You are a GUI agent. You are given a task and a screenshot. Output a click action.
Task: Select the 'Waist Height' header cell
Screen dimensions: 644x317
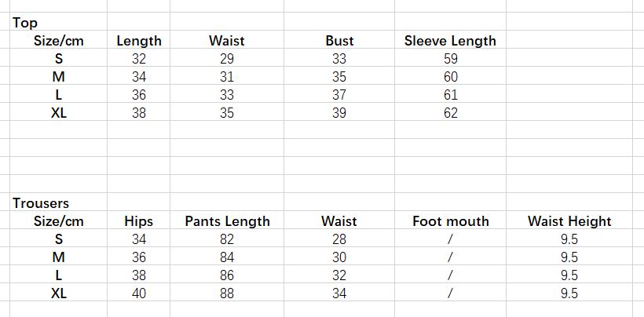coord(569,221)
